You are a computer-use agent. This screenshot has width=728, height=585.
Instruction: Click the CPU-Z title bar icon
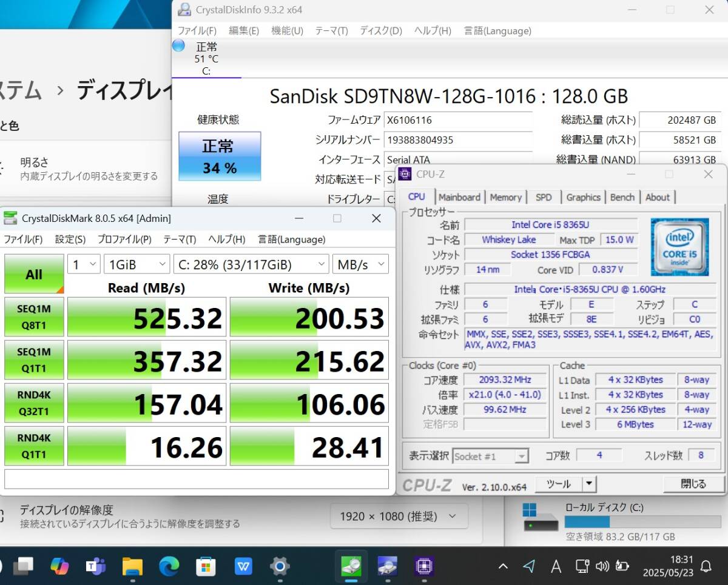pyautogui.click(x=405, y=175)
